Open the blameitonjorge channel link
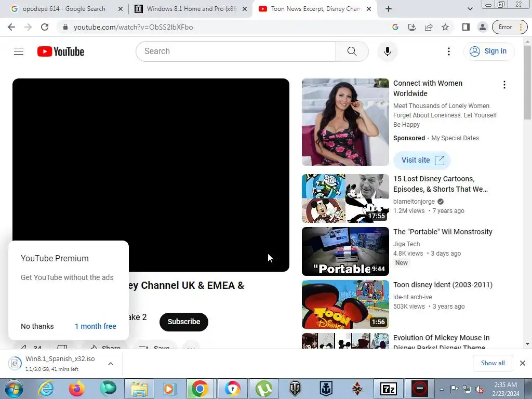The width and height of the screenshot is (532, 399). tap(414, 202)
